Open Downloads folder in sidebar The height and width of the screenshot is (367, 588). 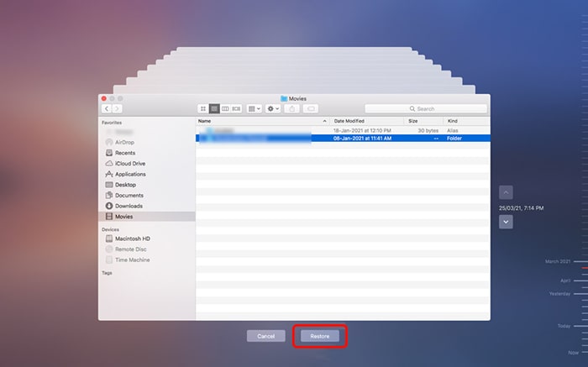pos(129,206)
